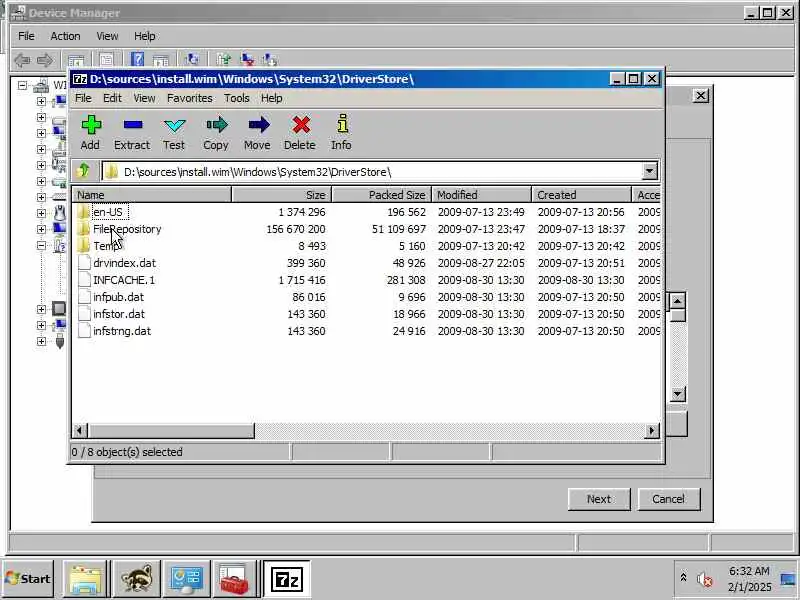Go up one folder level using green arrow
Screen dimensions: 800x600
(x=84, y=171)
